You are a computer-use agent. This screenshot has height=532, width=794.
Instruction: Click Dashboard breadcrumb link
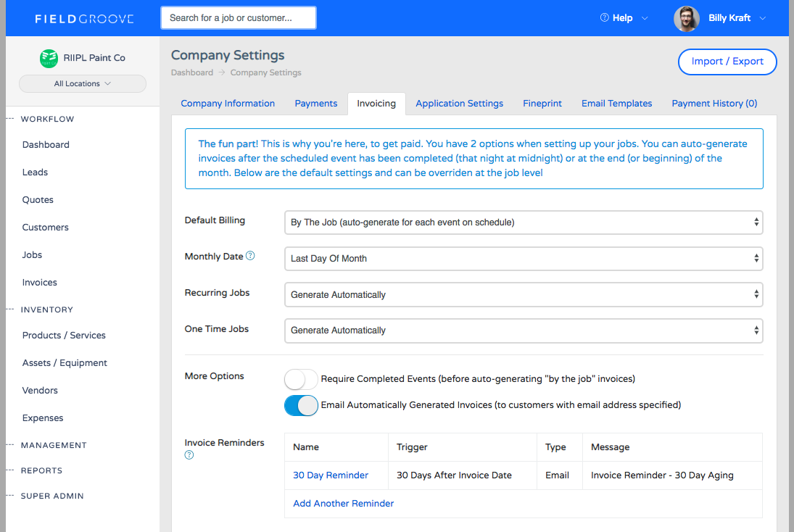pos(192,73)
